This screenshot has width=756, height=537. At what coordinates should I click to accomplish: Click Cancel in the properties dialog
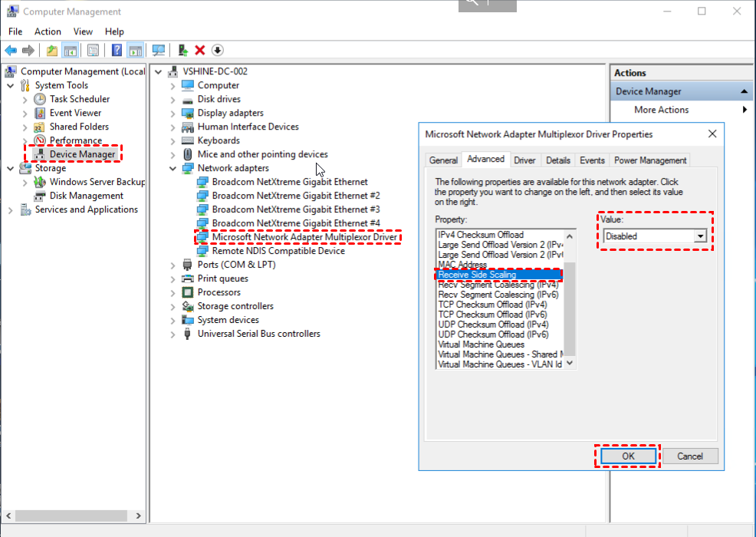tap(690, 456)
